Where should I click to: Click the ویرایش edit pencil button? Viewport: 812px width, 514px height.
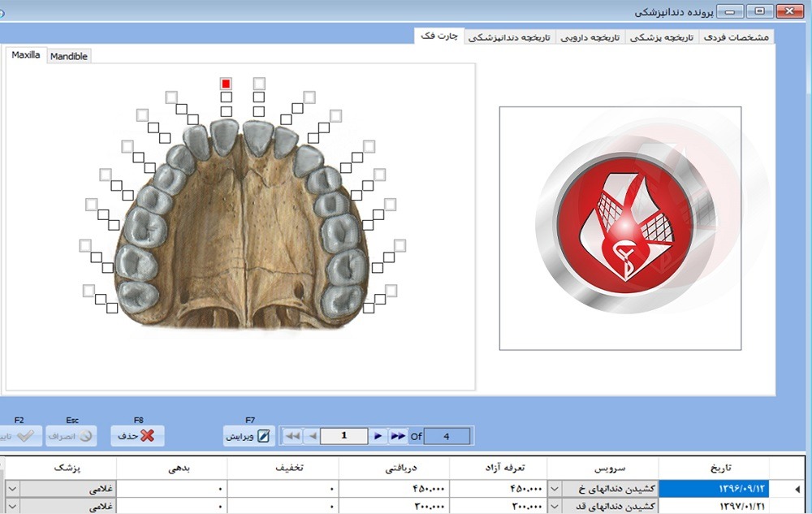248,436
